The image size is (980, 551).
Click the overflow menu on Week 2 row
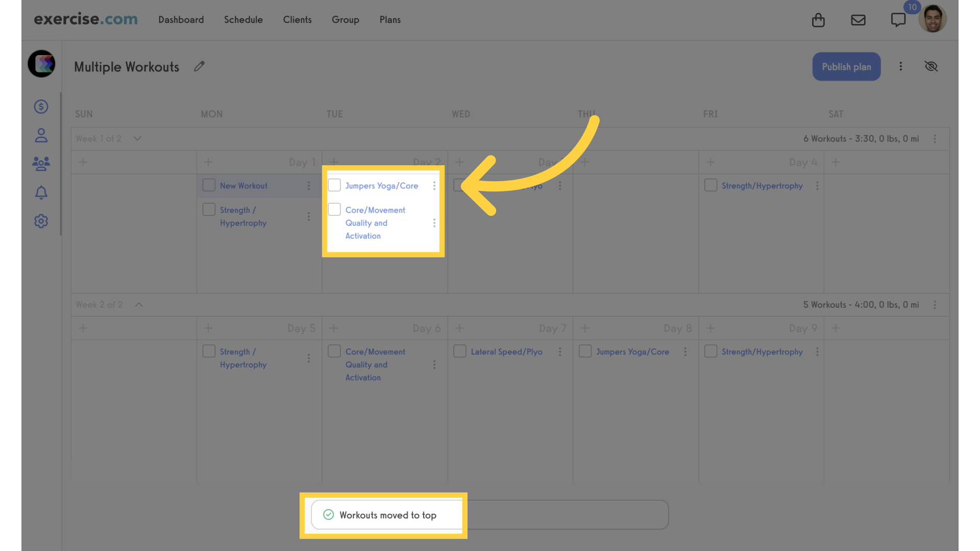tap(935, 305)
